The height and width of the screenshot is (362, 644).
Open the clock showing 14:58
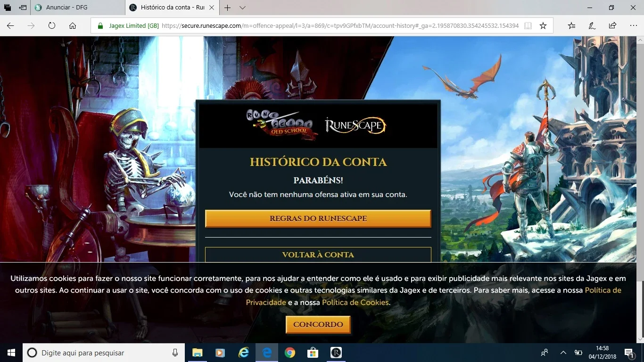[x=603, y=353]
